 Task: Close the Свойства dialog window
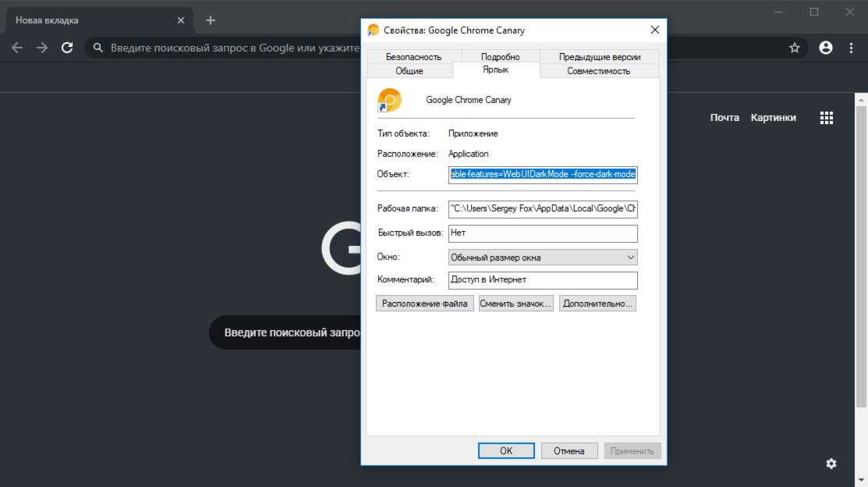pos(655,30)
